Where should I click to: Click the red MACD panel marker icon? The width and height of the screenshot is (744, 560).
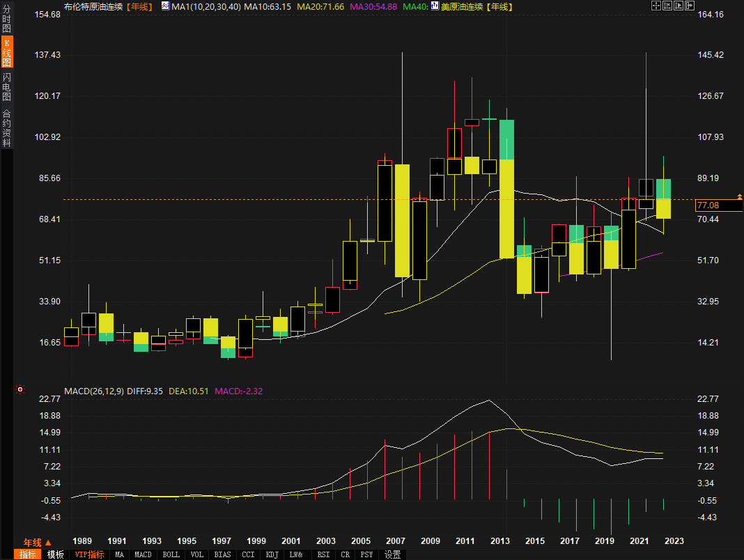pyautogui.click(x=20, y=389)
